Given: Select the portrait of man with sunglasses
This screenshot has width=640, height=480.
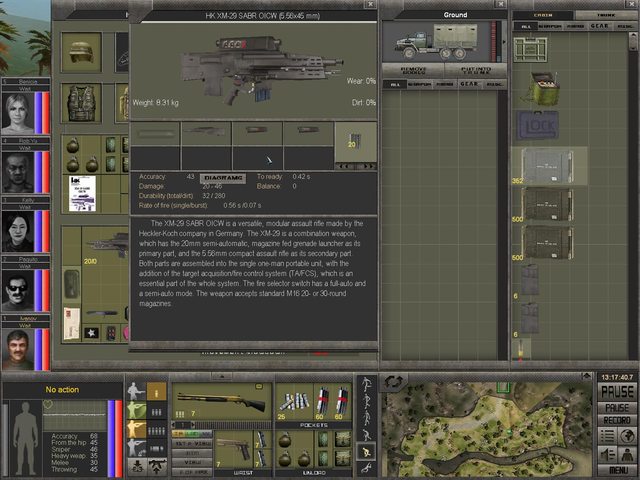Looking at the screenshot, I should tap(18, 291).
